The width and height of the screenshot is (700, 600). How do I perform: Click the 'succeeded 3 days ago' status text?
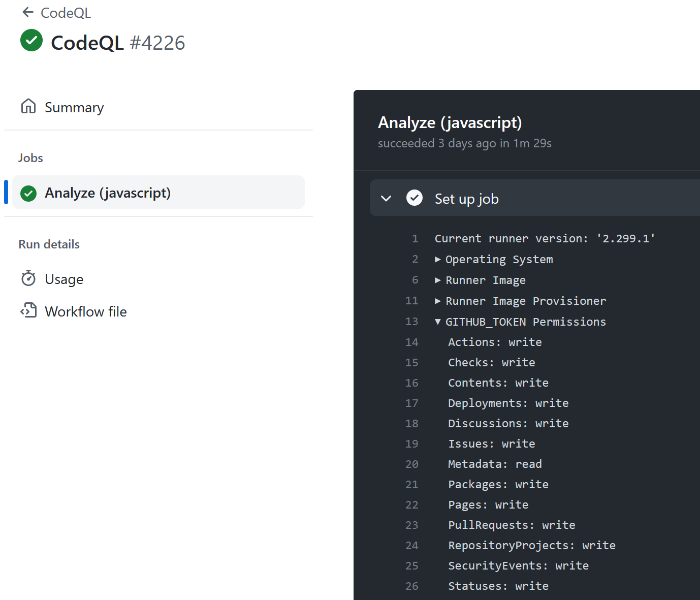pyautogui.click(x=465, y=143)
